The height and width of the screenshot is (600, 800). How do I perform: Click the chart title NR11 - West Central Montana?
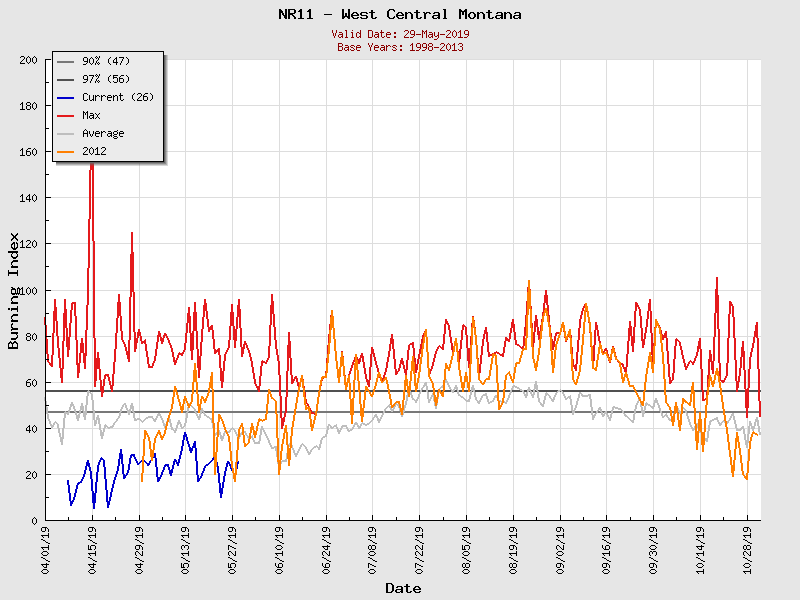tap(400, 14)
